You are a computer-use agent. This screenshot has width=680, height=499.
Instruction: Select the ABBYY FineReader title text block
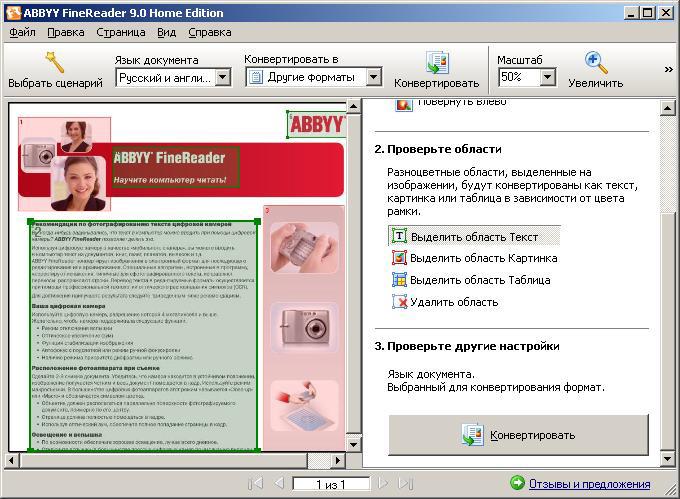click(x=176, y=167)
